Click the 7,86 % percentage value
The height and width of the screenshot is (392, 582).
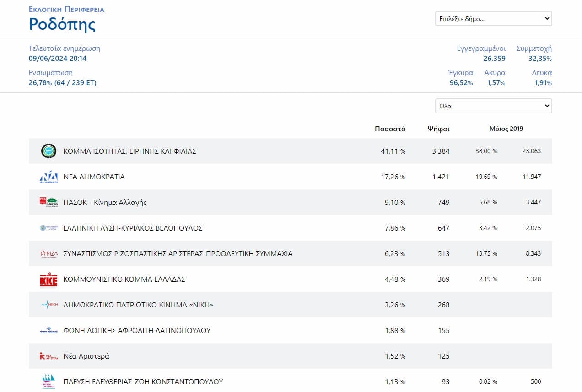pos(395,228)
